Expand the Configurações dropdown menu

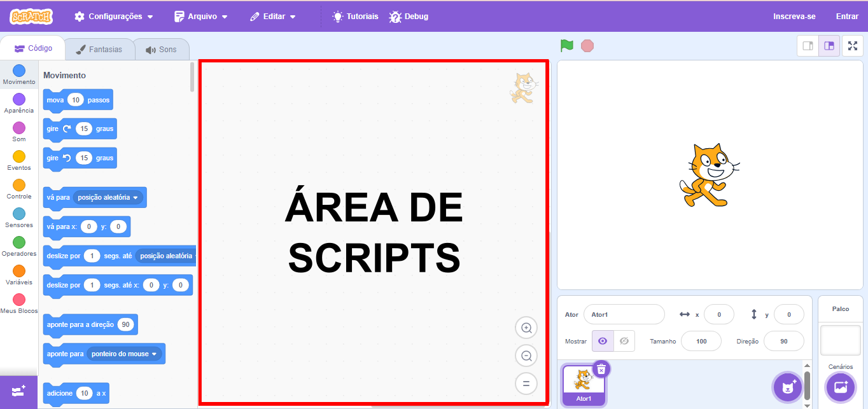coord(115,17)
